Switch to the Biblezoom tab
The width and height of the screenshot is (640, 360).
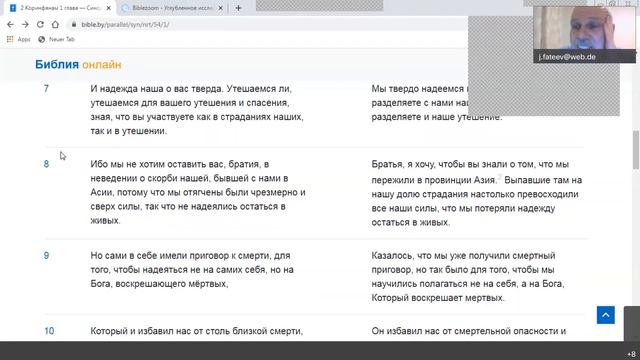coord(171,8)
